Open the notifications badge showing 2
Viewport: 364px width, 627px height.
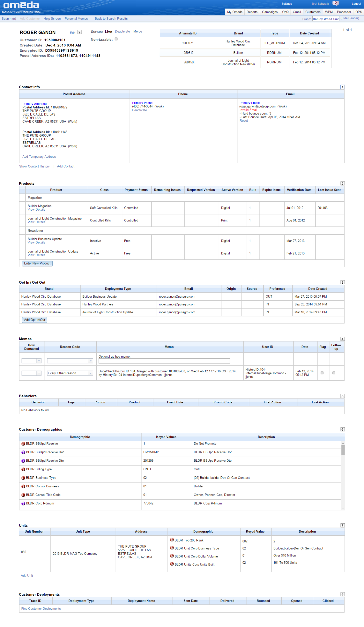(x=336, y=3)
